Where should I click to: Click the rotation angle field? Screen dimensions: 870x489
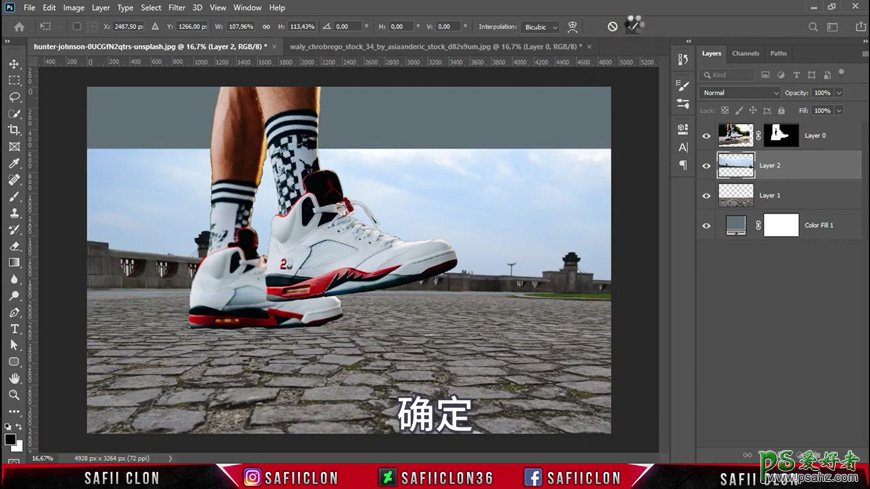[x=347, y=27]
